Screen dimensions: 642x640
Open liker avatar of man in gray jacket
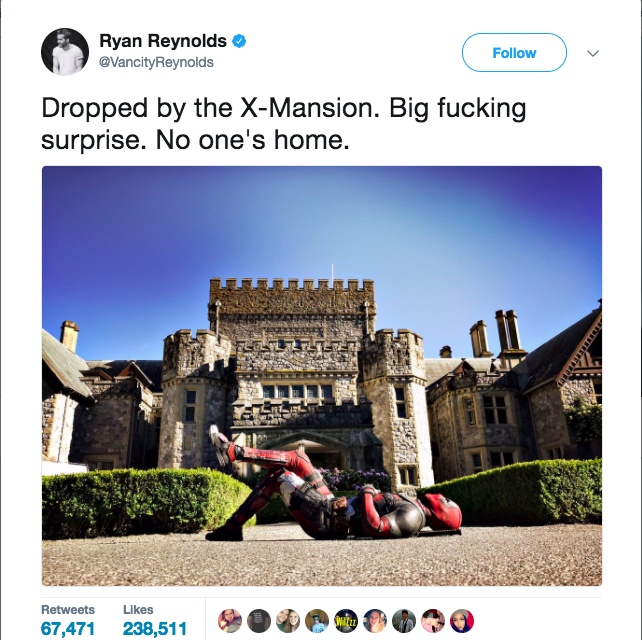(404, 621)
